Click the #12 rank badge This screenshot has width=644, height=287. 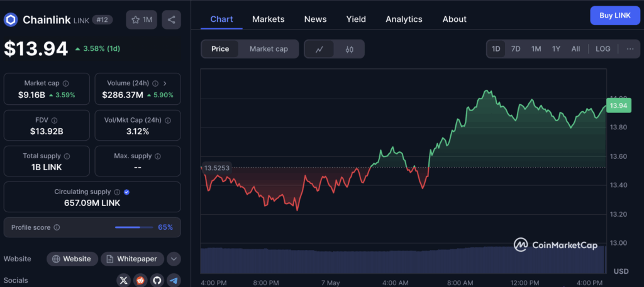(103, 19)
